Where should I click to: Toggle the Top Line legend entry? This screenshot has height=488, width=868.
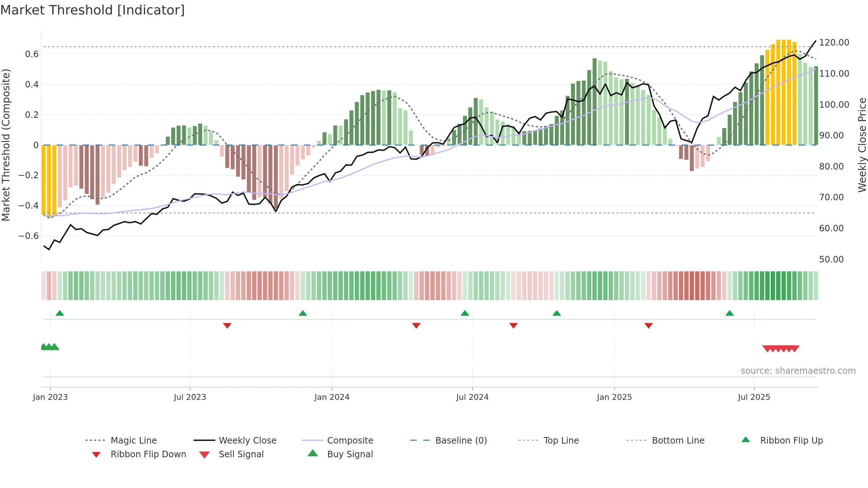[x=548, y=440]
